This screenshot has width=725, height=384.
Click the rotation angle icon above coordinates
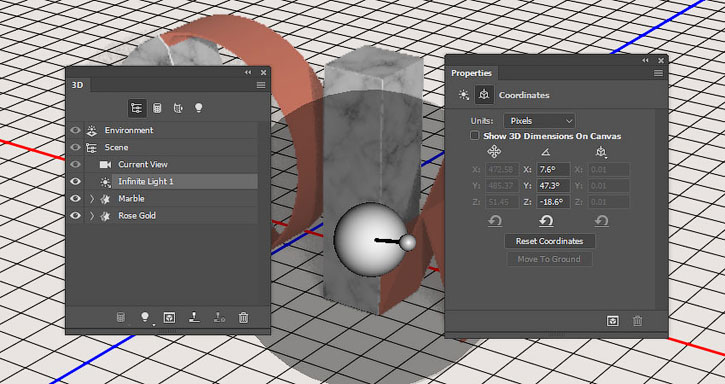(x=546, y=152)
